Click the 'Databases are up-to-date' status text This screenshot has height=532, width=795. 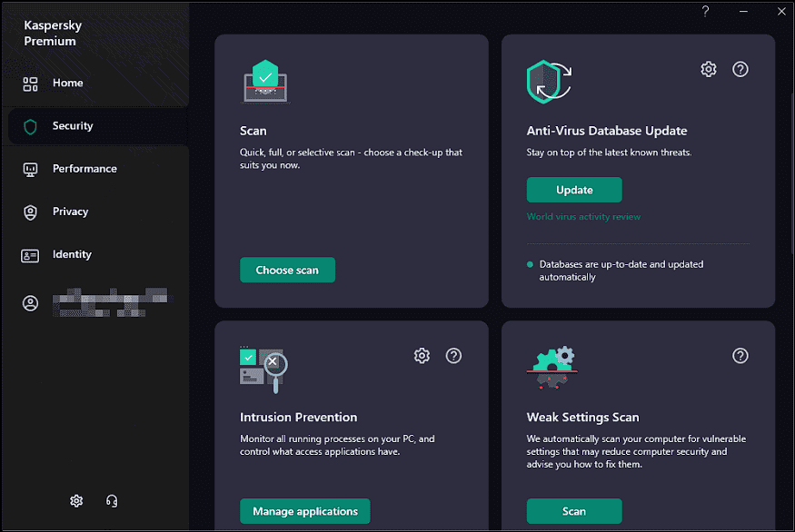(621, 271)
